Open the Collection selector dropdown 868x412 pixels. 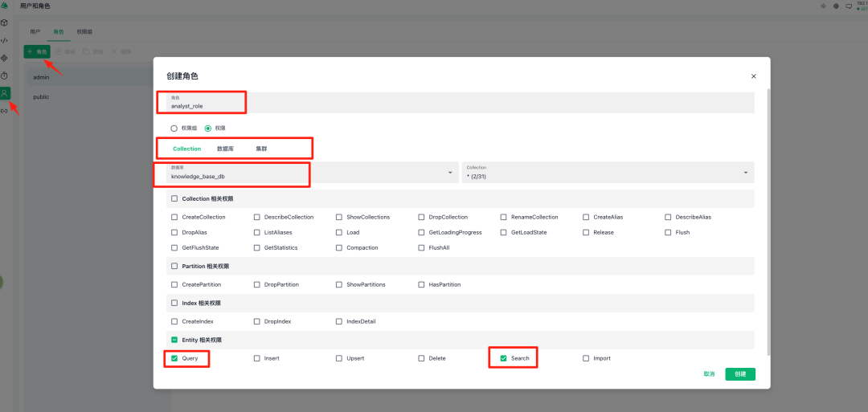click(x=745, y=173)
